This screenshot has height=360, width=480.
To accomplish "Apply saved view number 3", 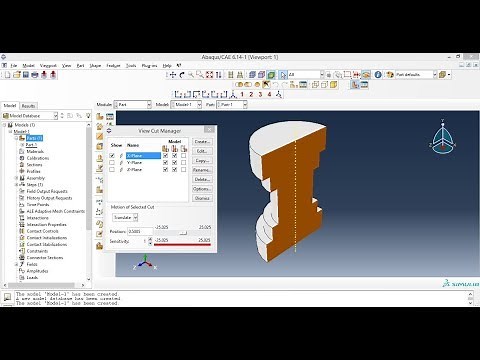I will click(x=260, y=95).
